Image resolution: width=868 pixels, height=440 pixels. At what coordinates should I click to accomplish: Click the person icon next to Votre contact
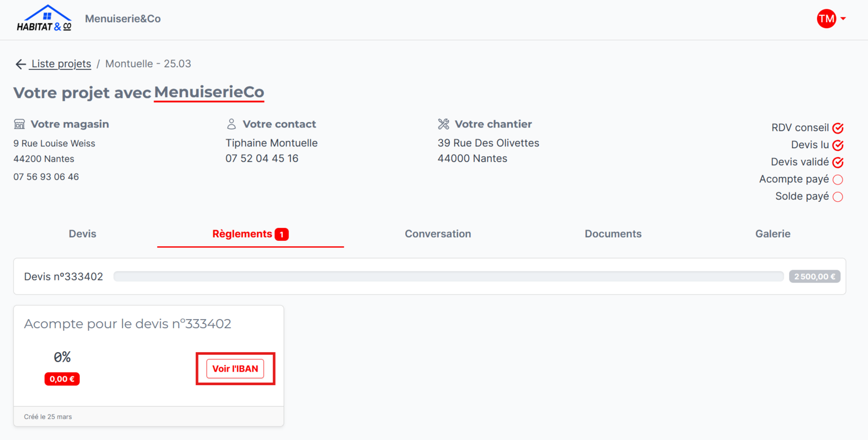(232, 124)
